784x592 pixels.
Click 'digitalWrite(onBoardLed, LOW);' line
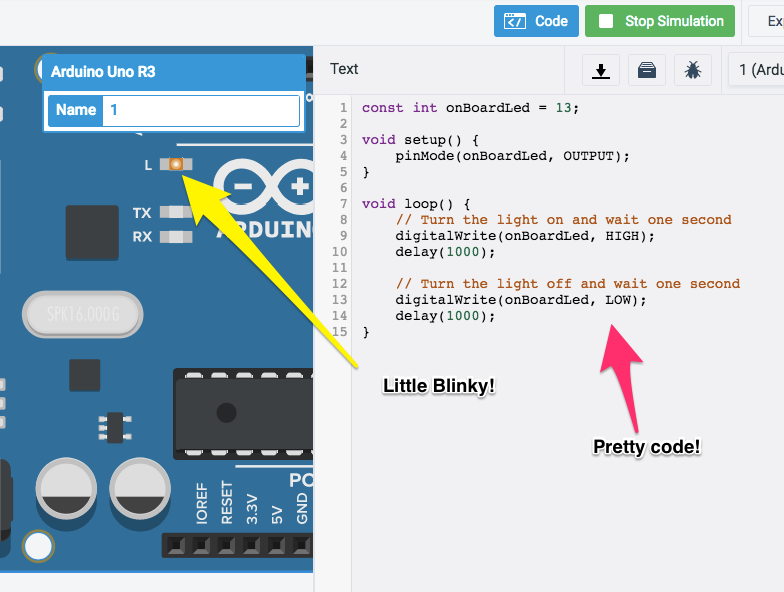(520, 300)
